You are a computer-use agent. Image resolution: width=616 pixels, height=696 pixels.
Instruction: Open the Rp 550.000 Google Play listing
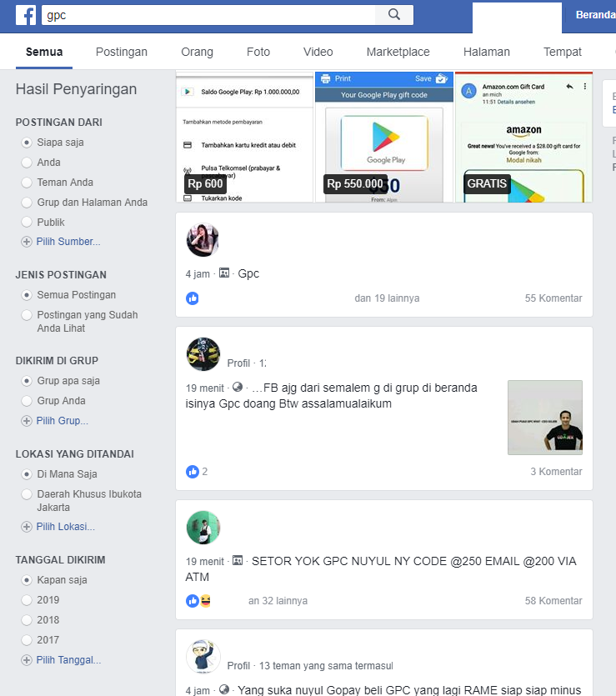point(384,138)
